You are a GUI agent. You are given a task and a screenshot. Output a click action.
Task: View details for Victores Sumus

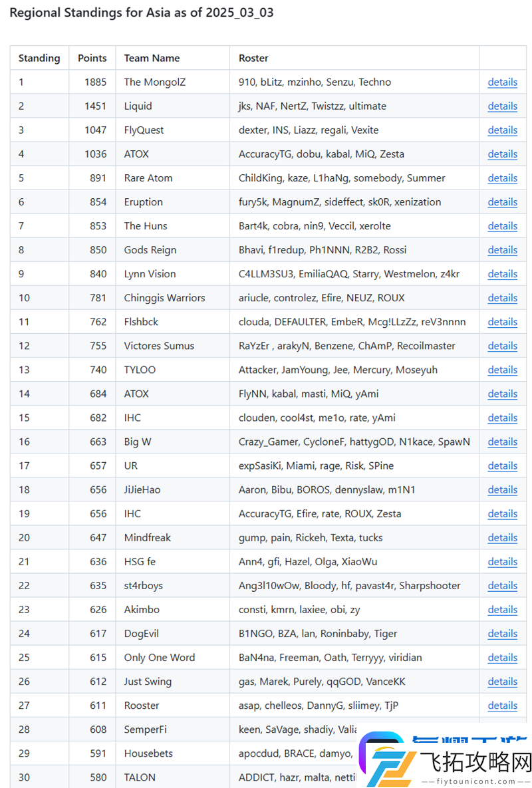502,346
